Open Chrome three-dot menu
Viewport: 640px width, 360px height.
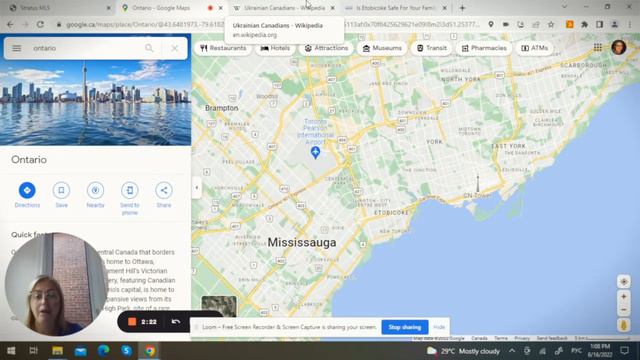tap(630, 24)
